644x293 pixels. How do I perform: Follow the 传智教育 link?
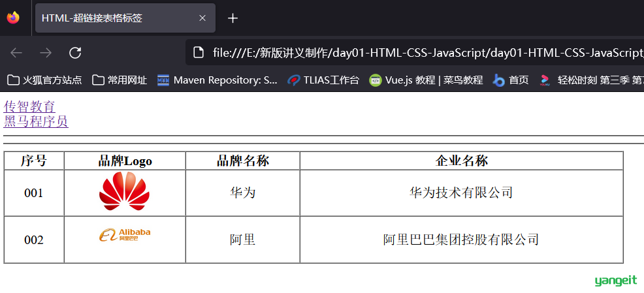point(29,107)
